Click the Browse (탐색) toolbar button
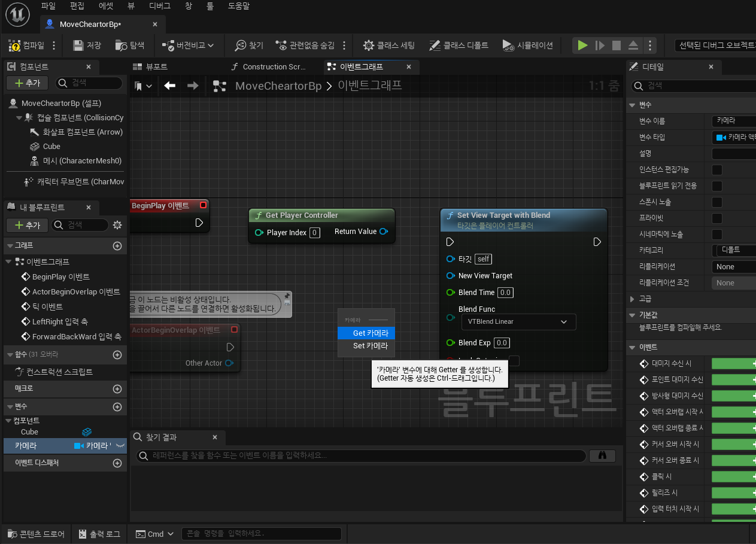The width and height of the screenshot is (756, 544). pyautogui.click(x=130, y=45)
